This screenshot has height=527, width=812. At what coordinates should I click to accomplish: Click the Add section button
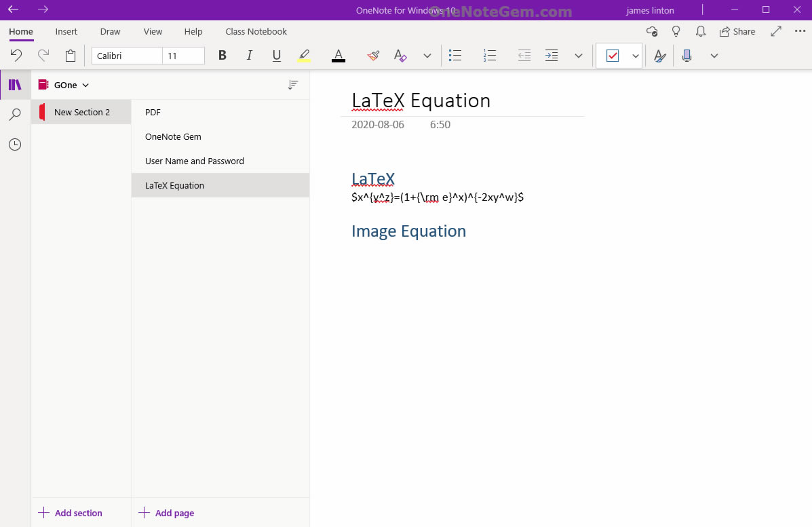click(x=71, y=513)
